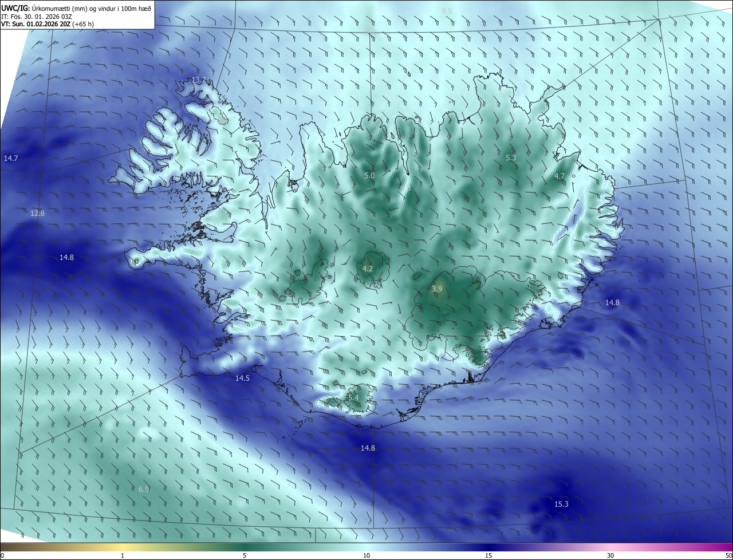This screenshot has height=560, width=733.
Task: Click the title "UWC/IG: Úrkomumætti (mm) og vindur í 100m hæð"
Action: [76, 8]
